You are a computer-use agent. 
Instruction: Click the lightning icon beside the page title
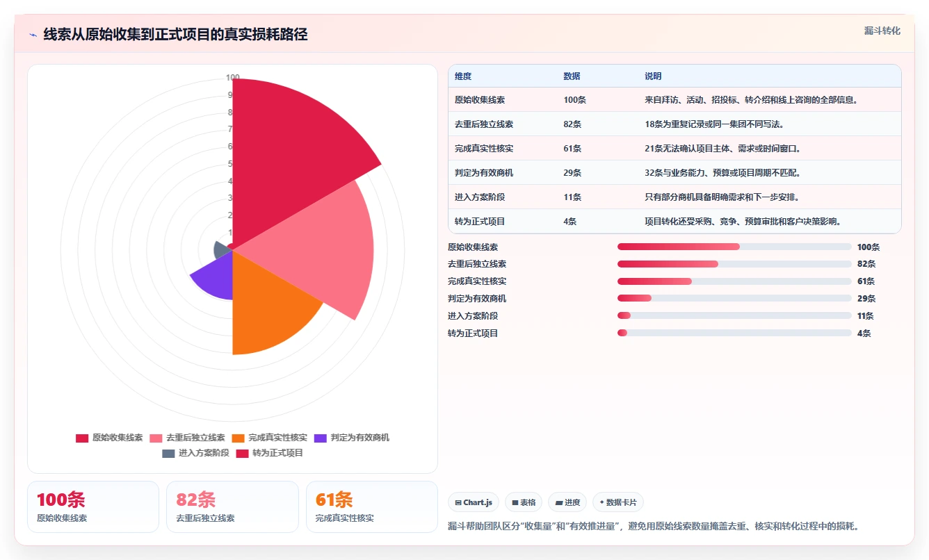[33, 35]
